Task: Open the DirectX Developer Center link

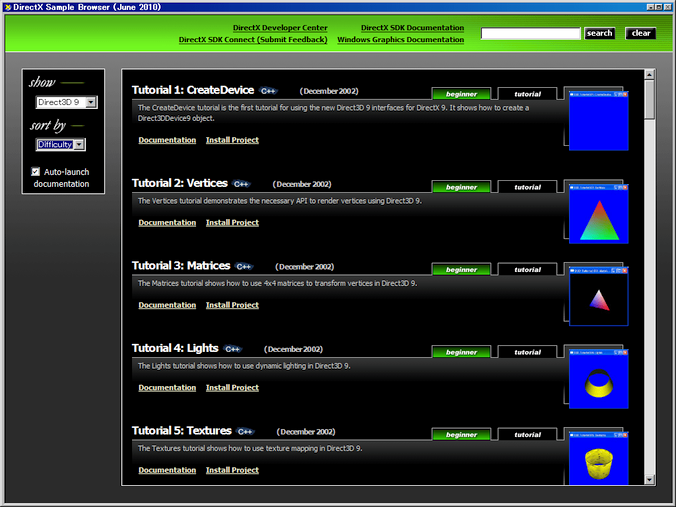Action: pos(280,28)
